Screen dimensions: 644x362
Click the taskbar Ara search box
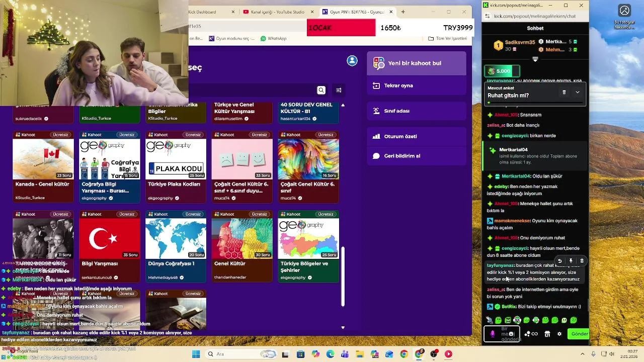click(x=242, y=354)
